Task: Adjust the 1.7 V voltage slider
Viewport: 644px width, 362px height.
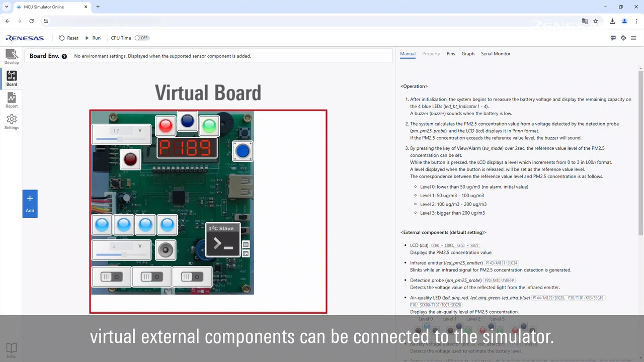Action: pyautogui.click(x=120, y=139)
